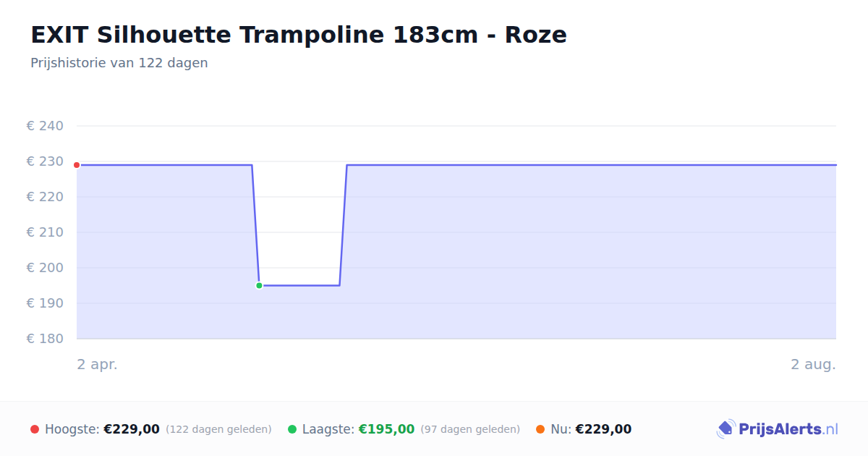Click the orange Nu legend dot
This screenshot has width=868, height=456.
point(540,429)
